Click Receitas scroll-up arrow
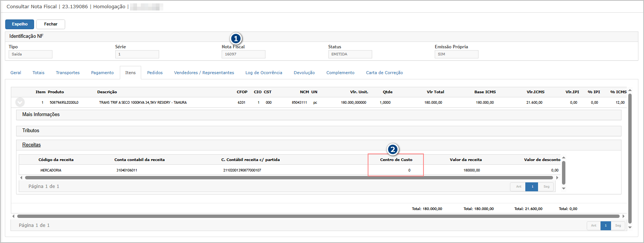 (563, 158)
